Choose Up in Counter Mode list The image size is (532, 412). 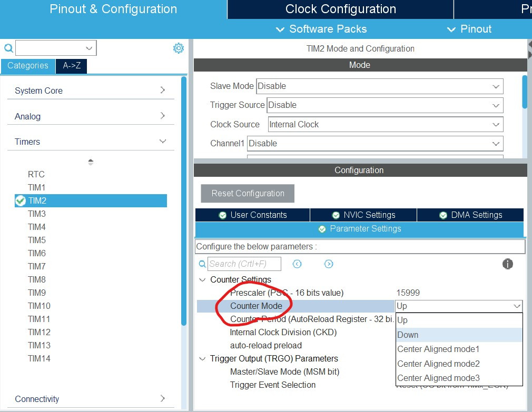[459, 320]
